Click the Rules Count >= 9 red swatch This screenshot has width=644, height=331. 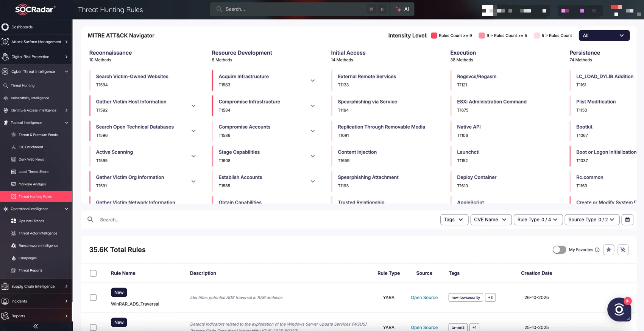click(434, 36)
